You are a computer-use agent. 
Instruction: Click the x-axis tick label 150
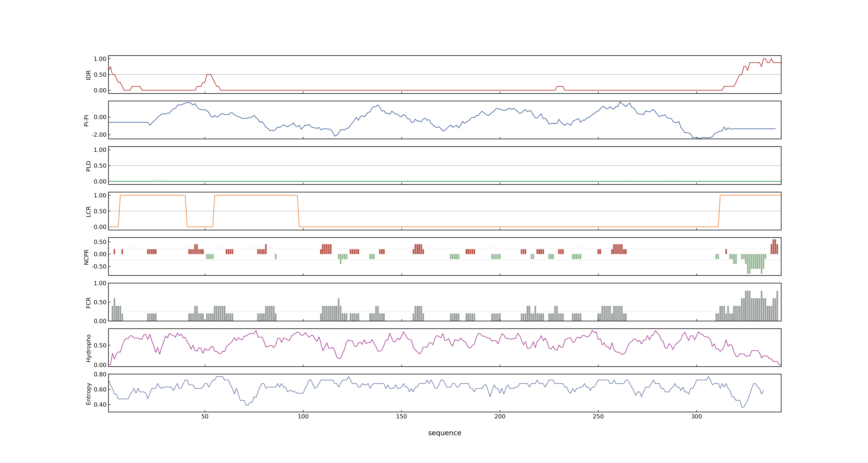(401, 416)
